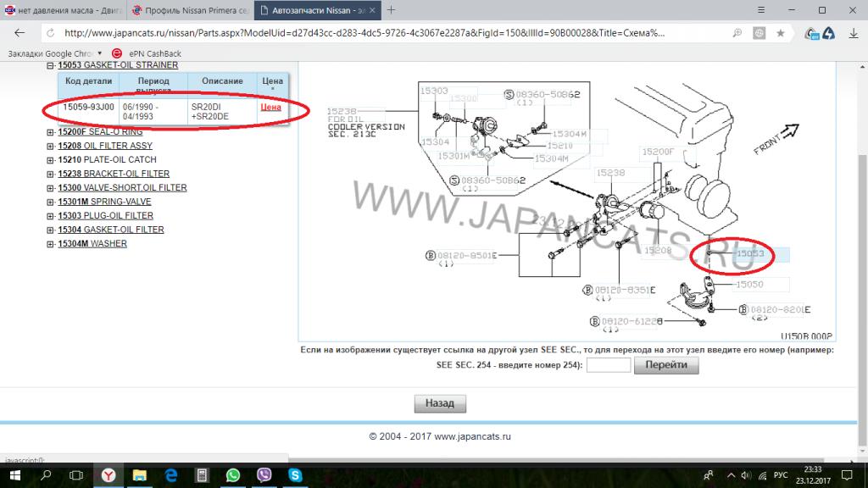The height and width of the screenshot is (488, 868).
Task: Click the magnifier icon in the address bar
Action: click(737, 33)
